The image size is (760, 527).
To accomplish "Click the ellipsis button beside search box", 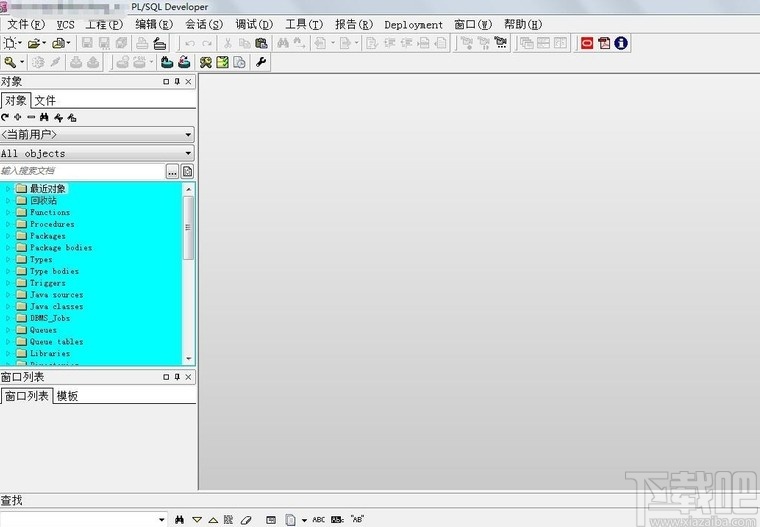I will pyautogui.click(x=172, y=171).
